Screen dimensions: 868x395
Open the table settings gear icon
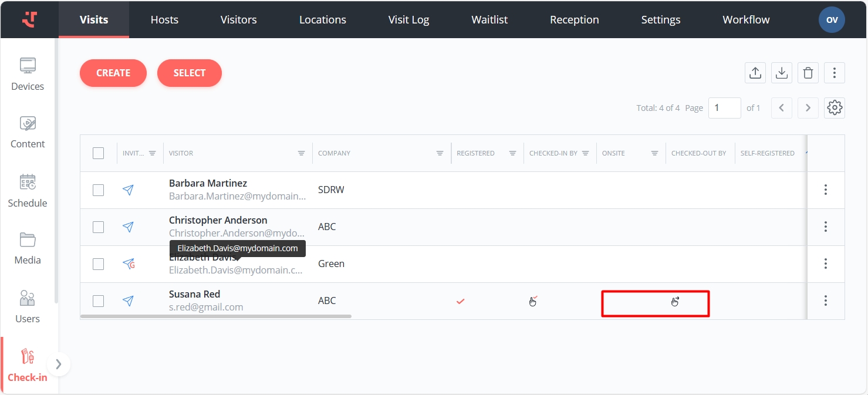pos(835,107)
